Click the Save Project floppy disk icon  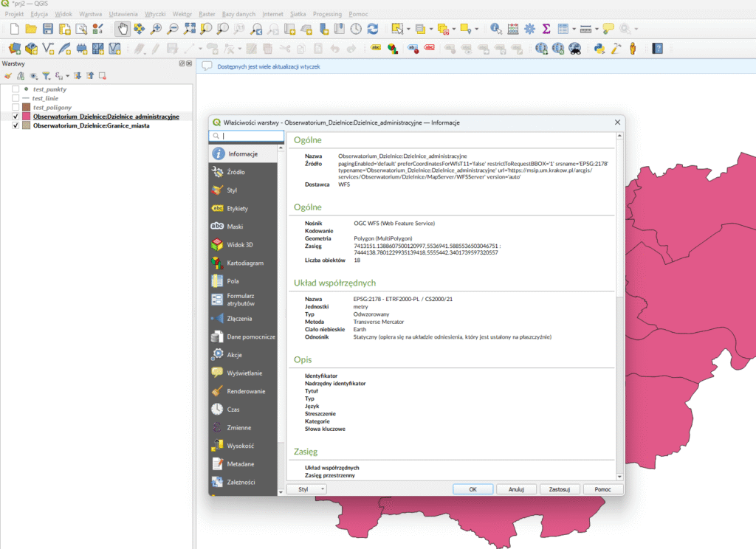pyautogui.click(x=47, y=29)
